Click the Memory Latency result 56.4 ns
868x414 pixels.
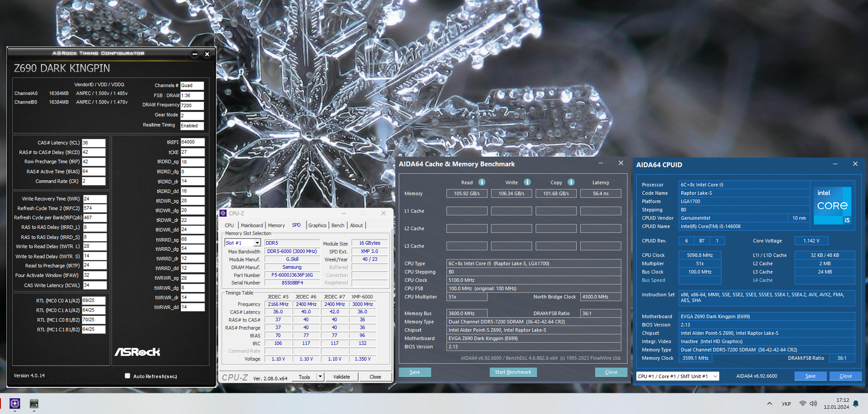[x=600, y=193]
